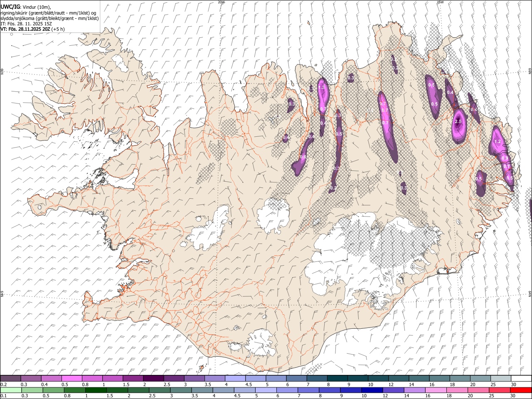Screen dimensions: 532x399
Task: Click the 'VT: Fös. 28.11.2025 20Z (+5 h)' line
Action: tap(33, 29)
